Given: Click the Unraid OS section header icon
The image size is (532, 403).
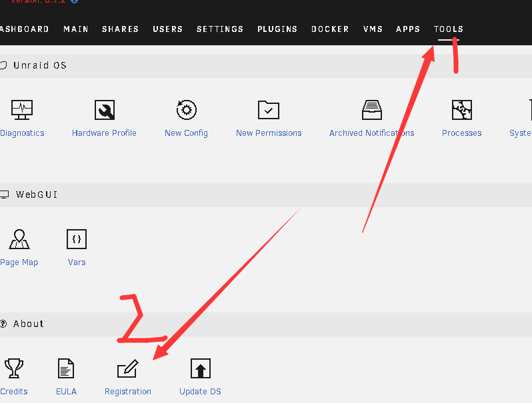Looking at the screenshot, I should pyautogui.click(x=3, y=65).
